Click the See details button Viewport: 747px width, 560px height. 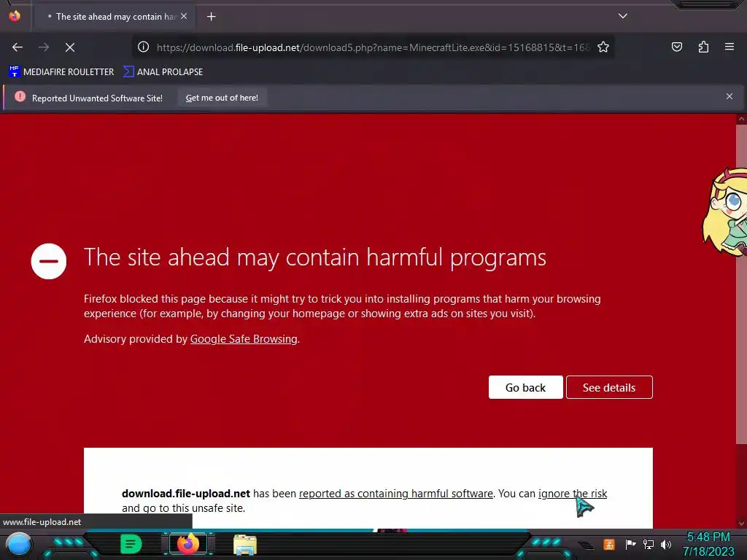(x=609, y=388)
